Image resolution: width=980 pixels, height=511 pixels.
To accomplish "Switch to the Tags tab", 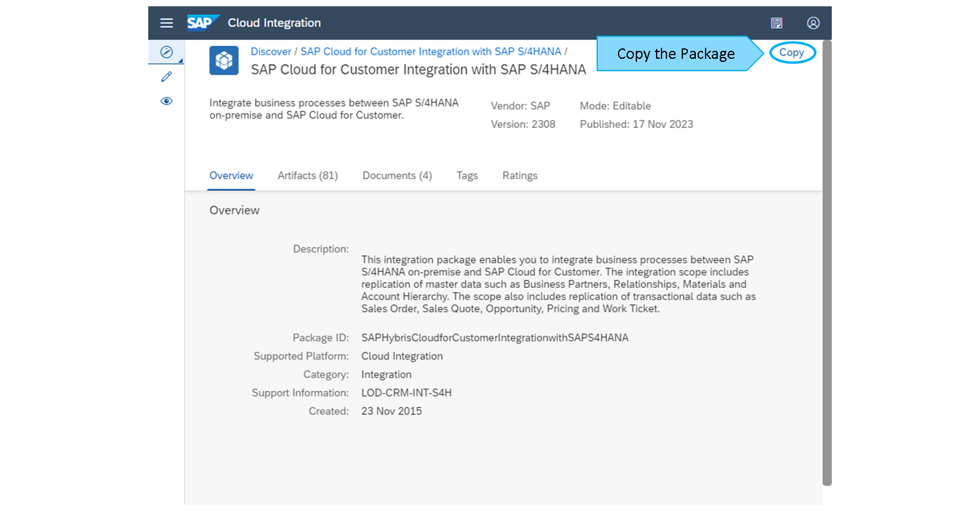I will pos(467,176).
